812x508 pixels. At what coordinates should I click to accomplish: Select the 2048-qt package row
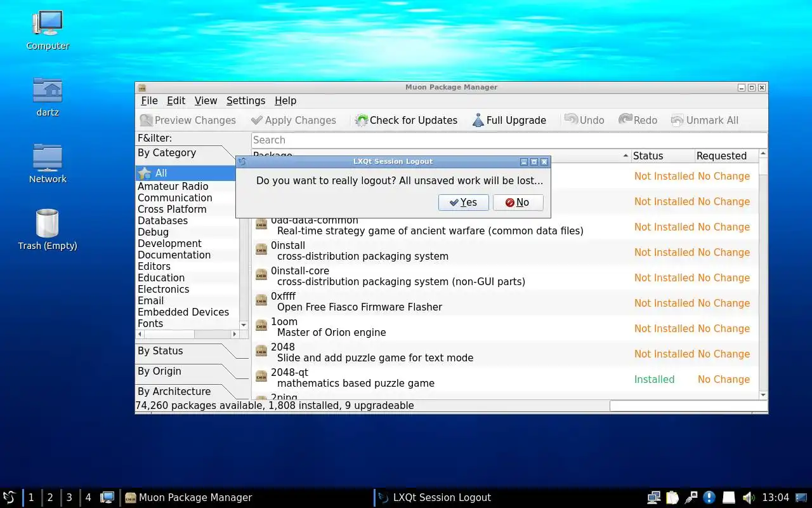[505, 379]
